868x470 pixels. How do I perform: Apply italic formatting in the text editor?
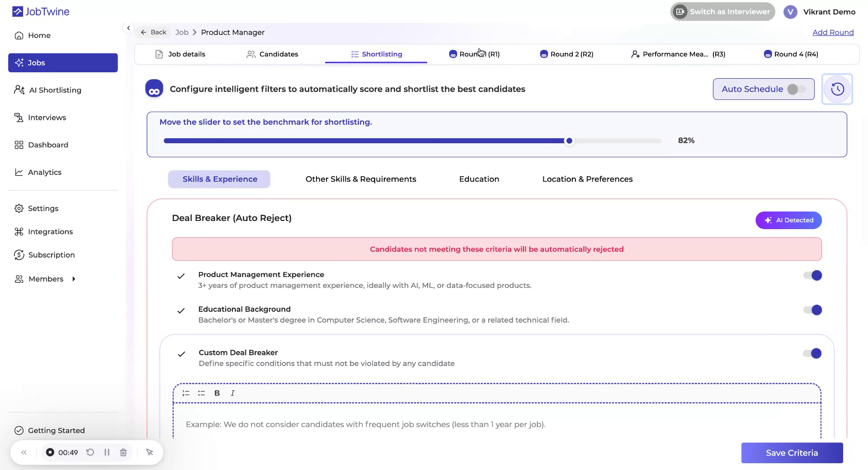click(232, 393)
